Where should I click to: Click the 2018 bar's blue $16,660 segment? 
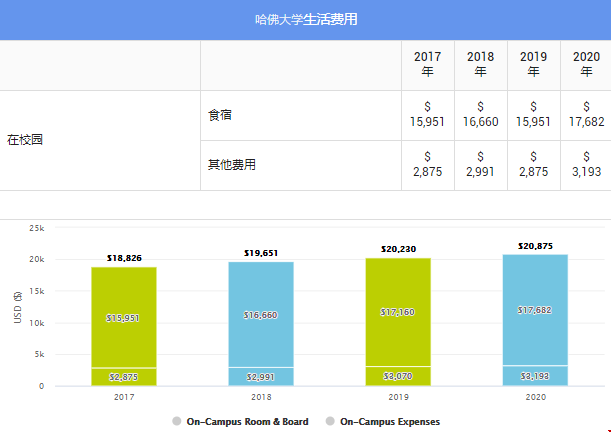tap(261, 314)
